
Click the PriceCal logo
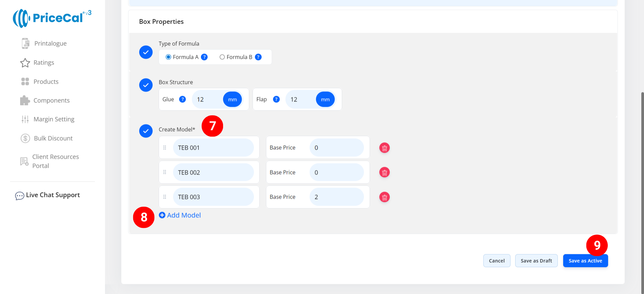coord(52,18)
